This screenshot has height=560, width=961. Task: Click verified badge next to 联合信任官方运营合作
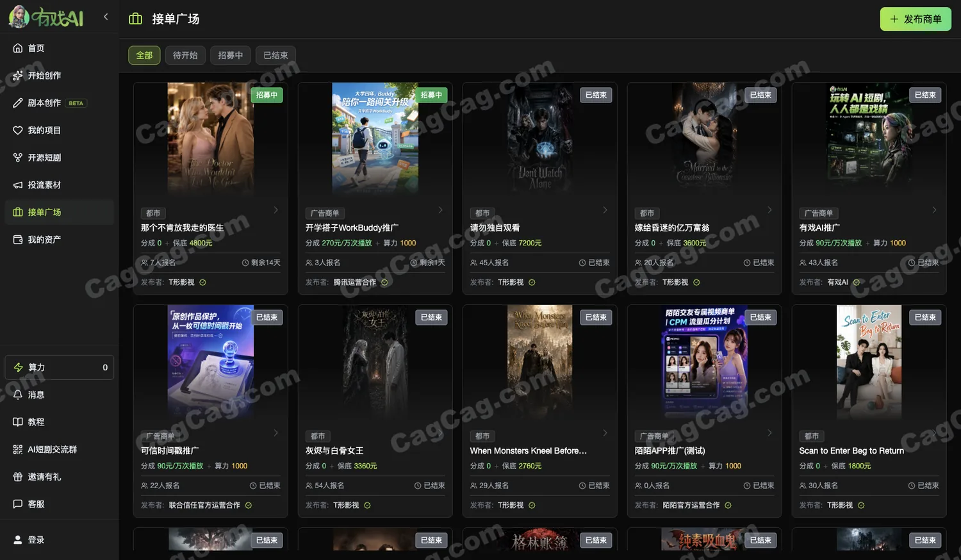(x=249, y=506)
